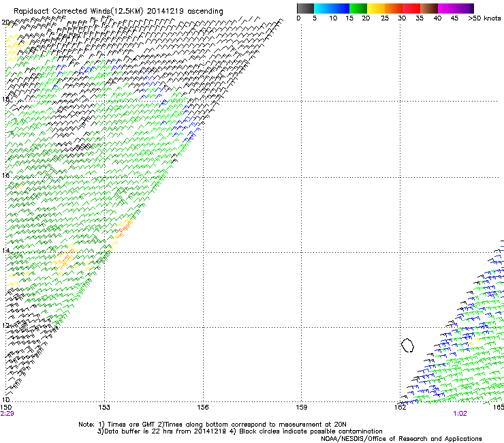504x443 pixels.
Task: Click the 'Data buffer is 22 hrs' note line
Action: tap(240, 431)
